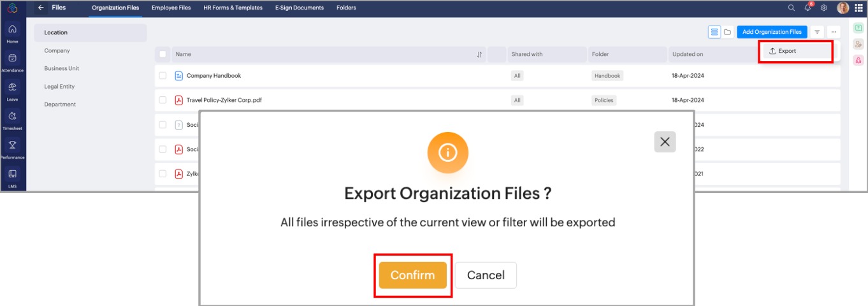Check the Company Handbook row checkbox
Viewport: 868px width, 306px height.
click(x=163, y=76)
